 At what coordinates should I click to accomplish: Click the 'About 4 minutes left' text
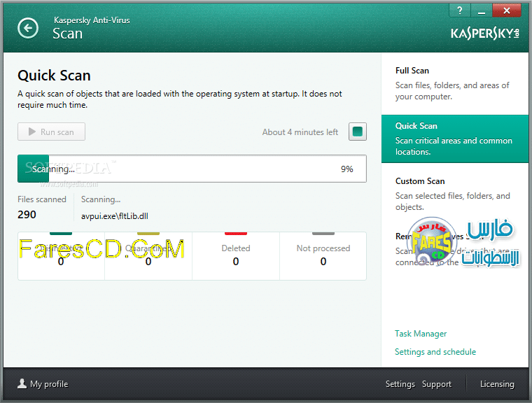coord(300,132)
